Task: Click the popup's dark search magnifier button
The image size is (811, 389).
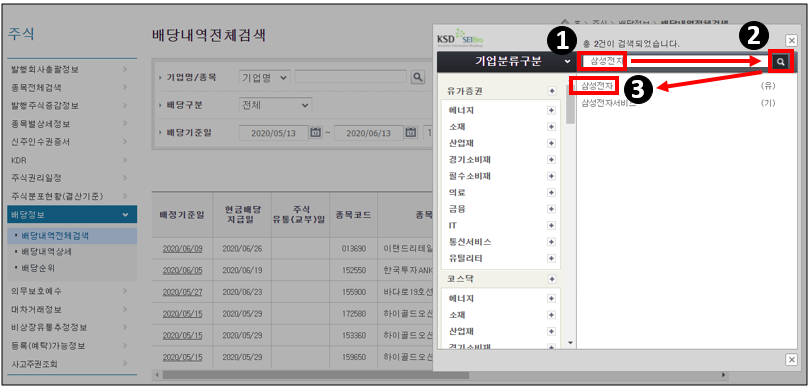Action: click(x=781, y=62)
